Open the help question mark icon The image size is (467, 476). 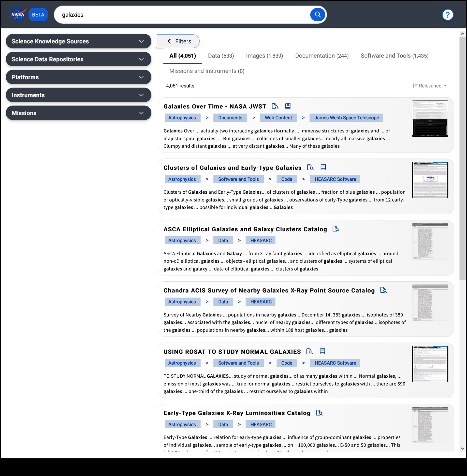pos(448,15)
